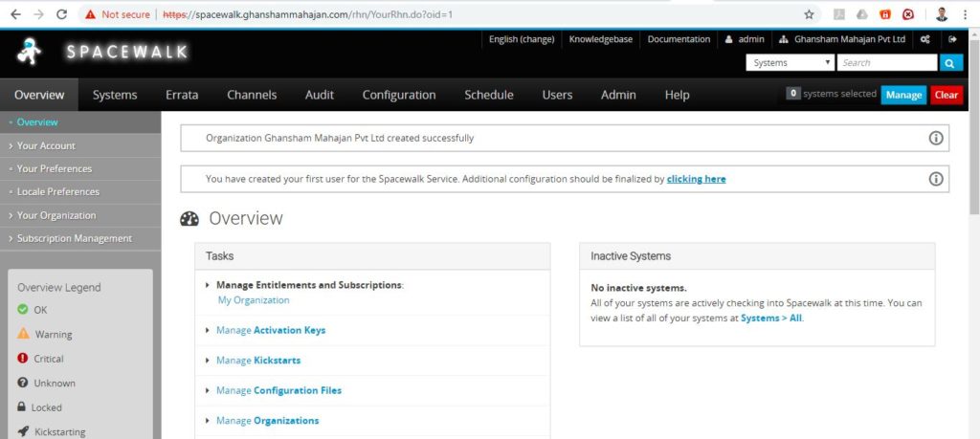
Task: Click info icon on first user message
Action: click(936, 179)
